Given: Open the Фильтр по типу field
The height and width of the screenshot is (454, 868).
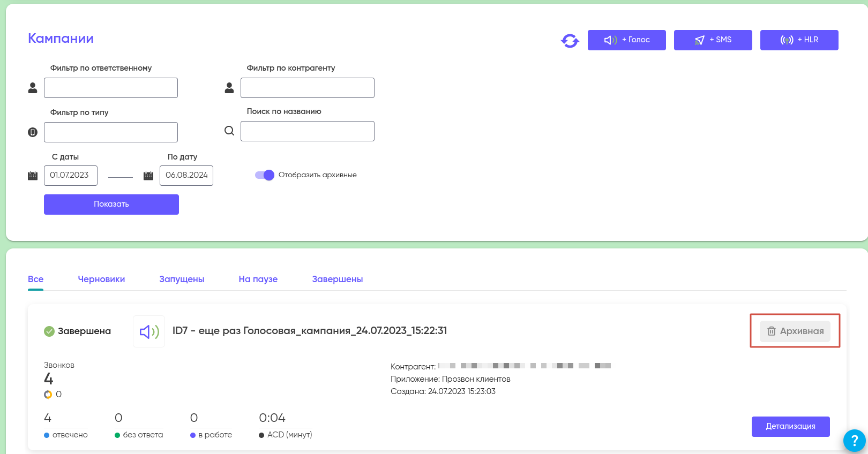Looking at the screenshot, I should [111, 132].
